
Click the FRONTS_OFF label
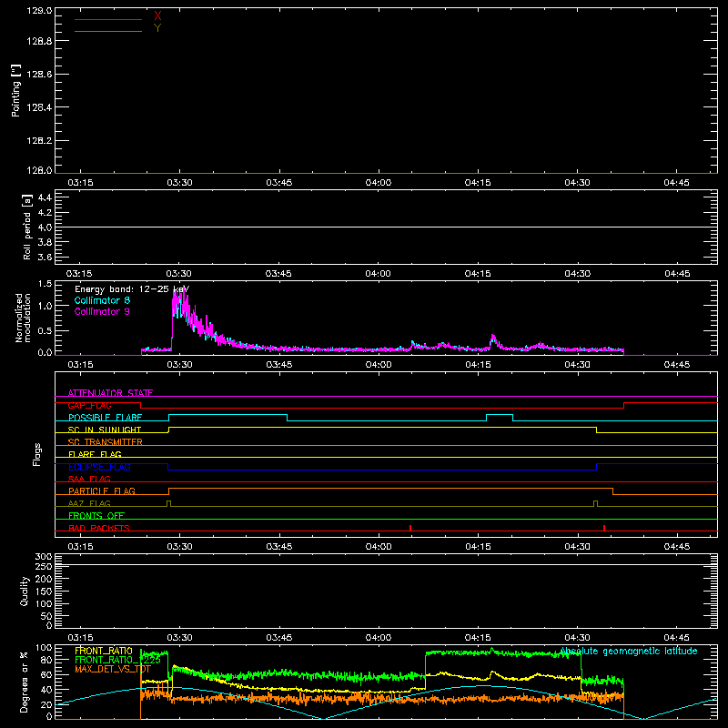(96, 516)
